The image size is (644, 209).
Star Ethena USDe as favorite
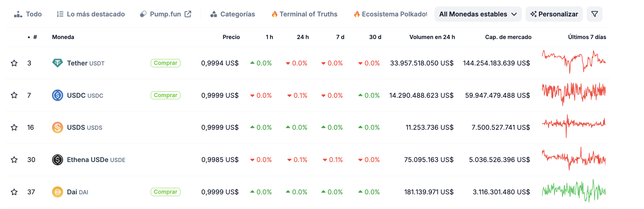click(x=14, y=160)
